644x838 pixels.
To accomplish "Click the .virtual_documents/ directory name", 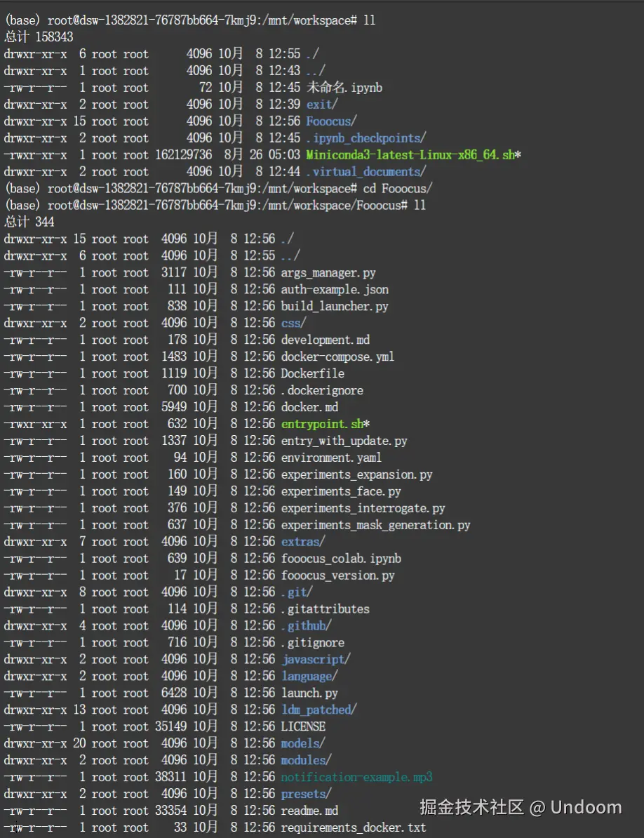I will [365, 171].
